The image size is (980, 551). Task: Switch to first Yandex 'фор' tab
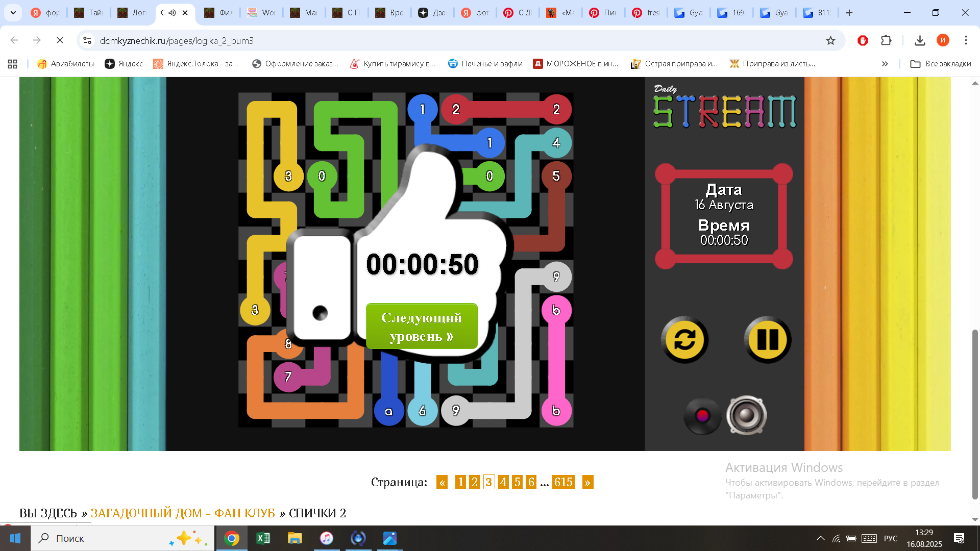pos(45,13)
